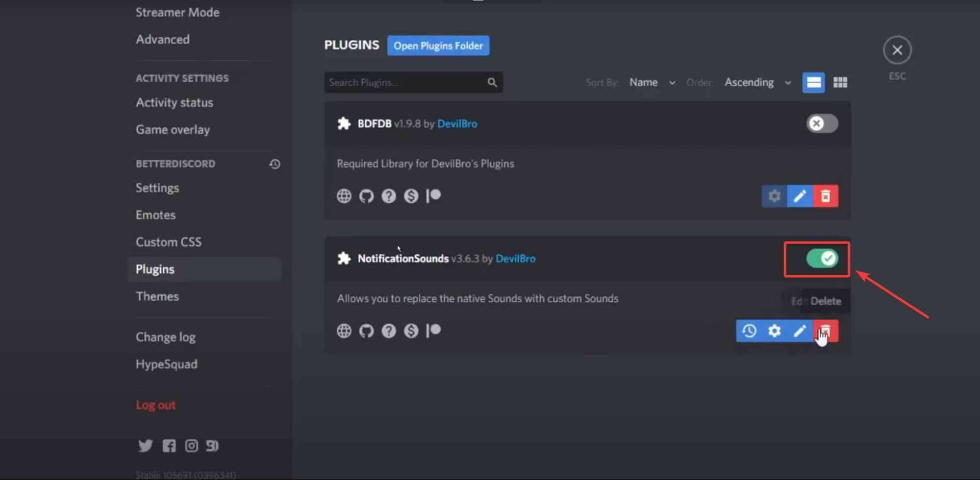Focus the Search Plugins field
The image size is (980, 480).
click(413, 82)
